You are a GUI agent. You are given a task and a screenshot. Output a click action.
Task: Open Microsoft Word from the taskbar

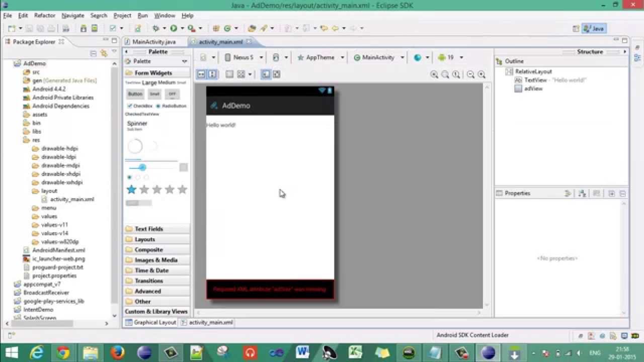click(302, 353)
